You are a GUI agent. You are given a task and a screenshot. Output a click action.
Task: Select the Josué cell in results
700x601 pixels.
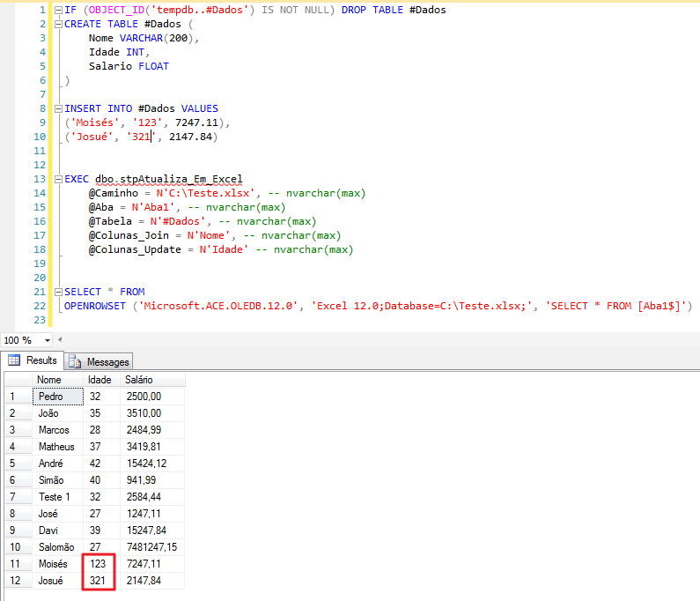coord(57,581)
